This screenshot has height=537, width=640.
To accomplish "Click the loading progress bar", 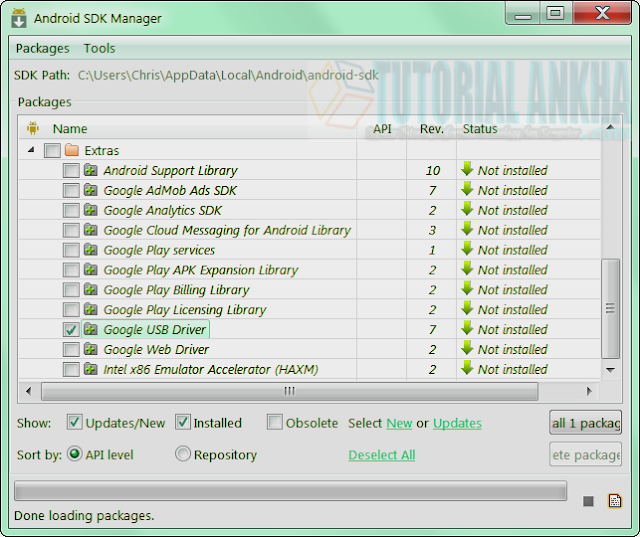I will 290,490.
